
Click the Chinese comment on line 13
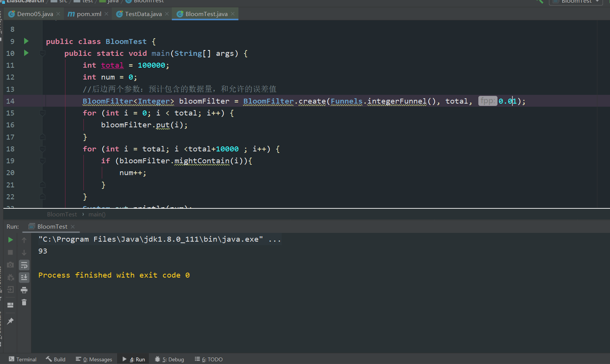(179, 89)
